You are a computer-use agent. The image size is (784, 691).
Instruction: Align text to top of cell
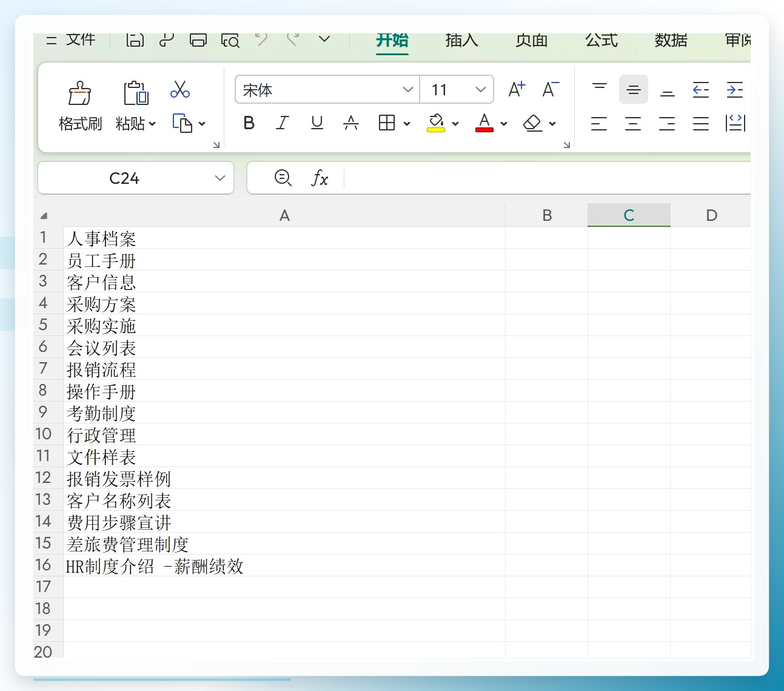tap(600, 90)
